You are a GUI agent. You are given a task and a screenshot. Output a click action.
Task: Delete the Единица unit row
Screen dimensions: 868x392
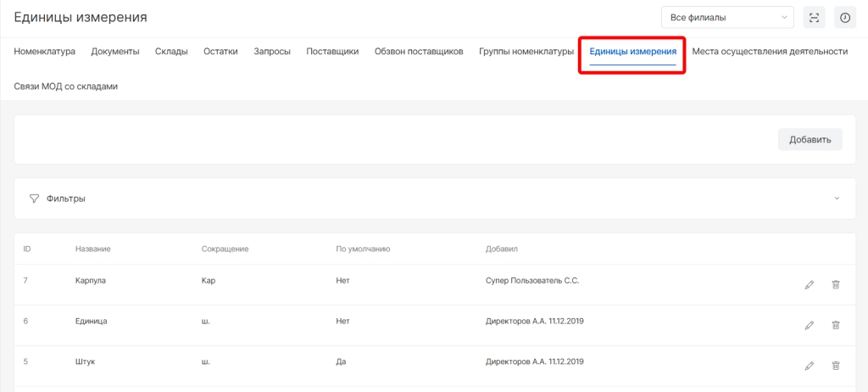tap(835, 325)
